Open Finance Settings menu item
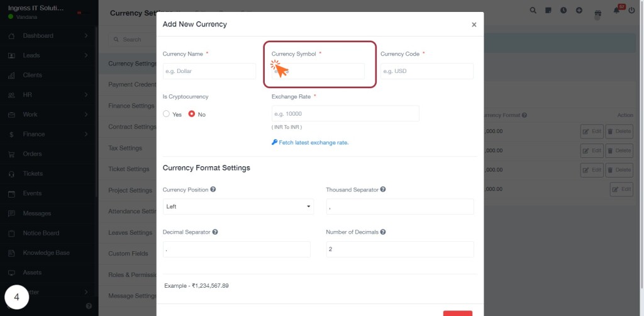Screen dimensions: 644x316 [131, 106]
